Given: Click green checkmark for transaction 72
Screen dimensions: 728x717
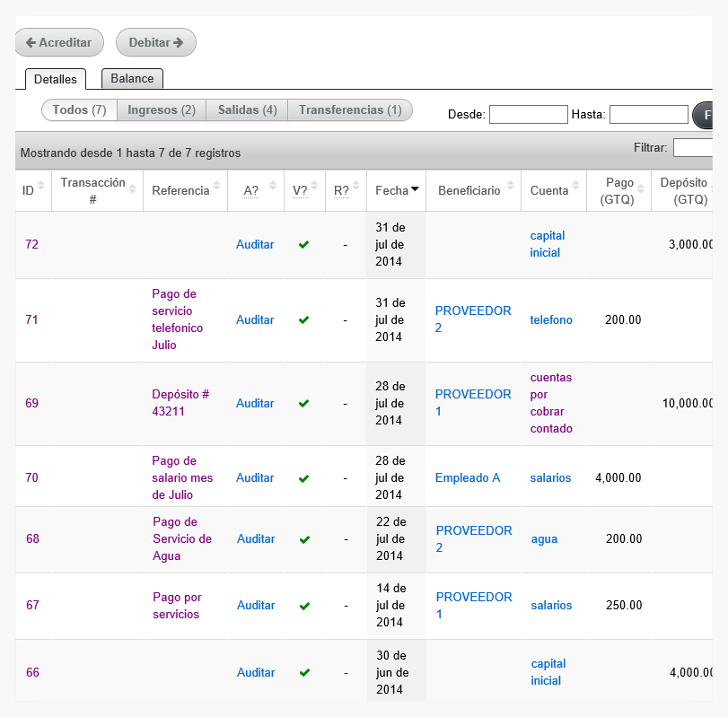Looking at the screenshot, I should coord(303,245).
